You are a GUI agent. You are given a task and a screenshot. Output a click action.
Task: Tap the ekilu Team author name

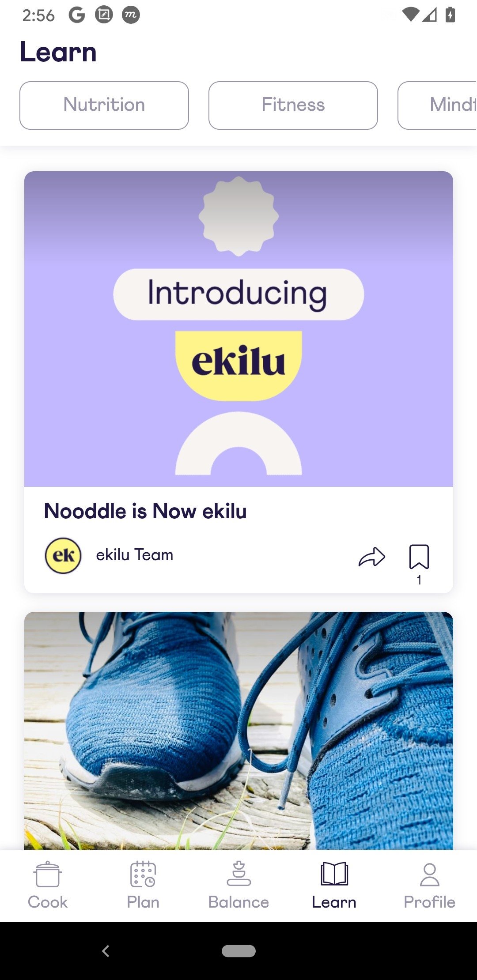135,555
